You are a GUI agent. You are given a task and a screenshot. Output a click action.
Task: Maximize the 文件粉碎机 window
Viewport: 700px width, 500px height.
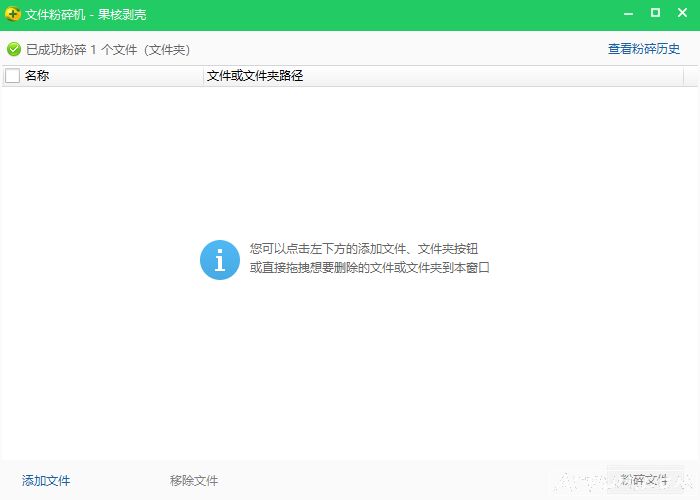(x=655, y=13)
